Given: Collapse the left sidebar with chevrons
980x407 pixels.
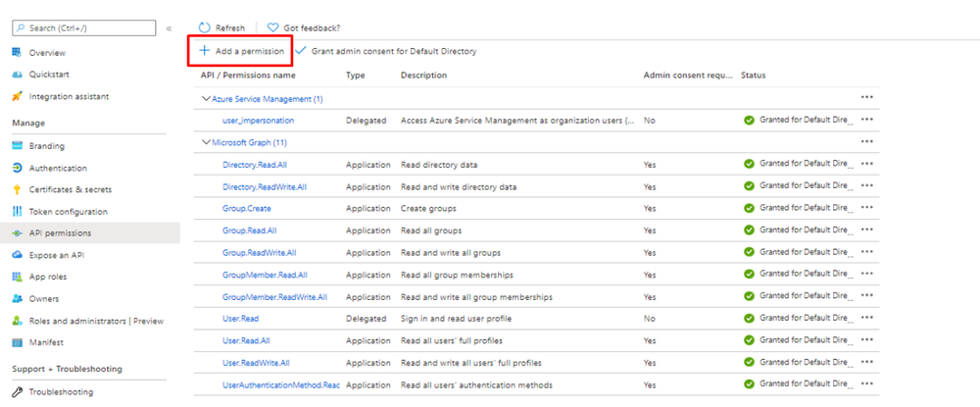Looking at the screenshot, I should (x=169, y=28).
